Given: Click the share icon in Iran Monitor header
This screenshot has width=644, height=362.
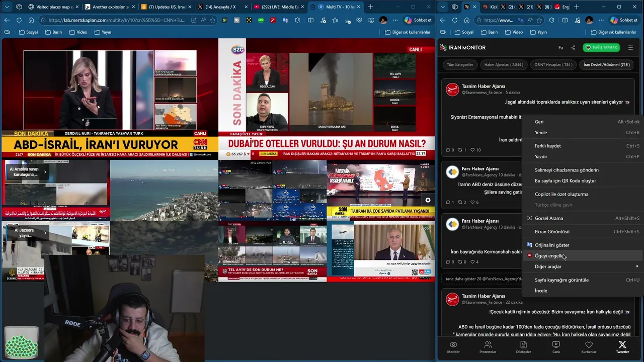Looking at the screenshot, I should coord(573,48).
